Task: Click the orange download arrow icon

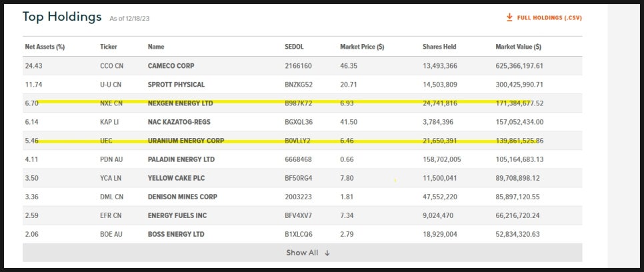Action: (509, 17)
